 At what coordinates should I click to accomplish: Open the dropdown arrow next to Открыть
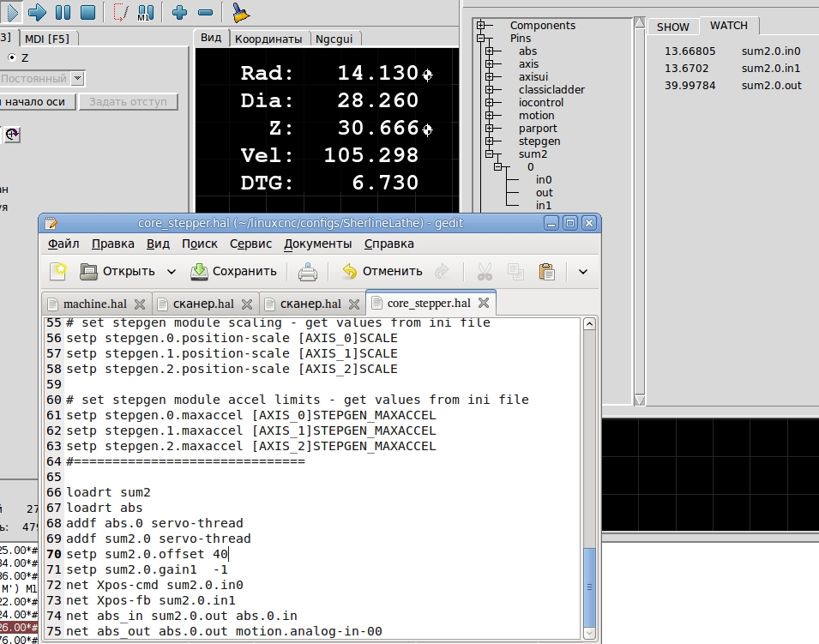point(172,272)
